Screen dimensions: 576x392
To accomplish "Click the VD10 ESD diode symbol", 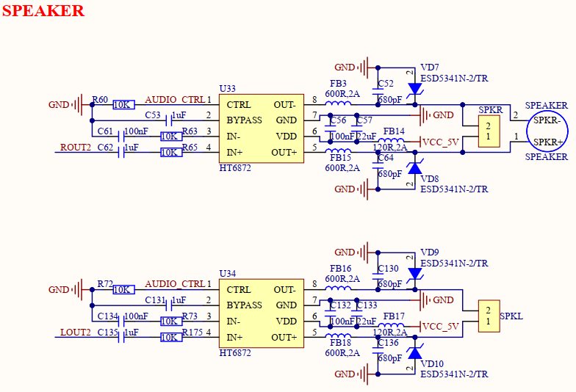I will click(414, 353).
